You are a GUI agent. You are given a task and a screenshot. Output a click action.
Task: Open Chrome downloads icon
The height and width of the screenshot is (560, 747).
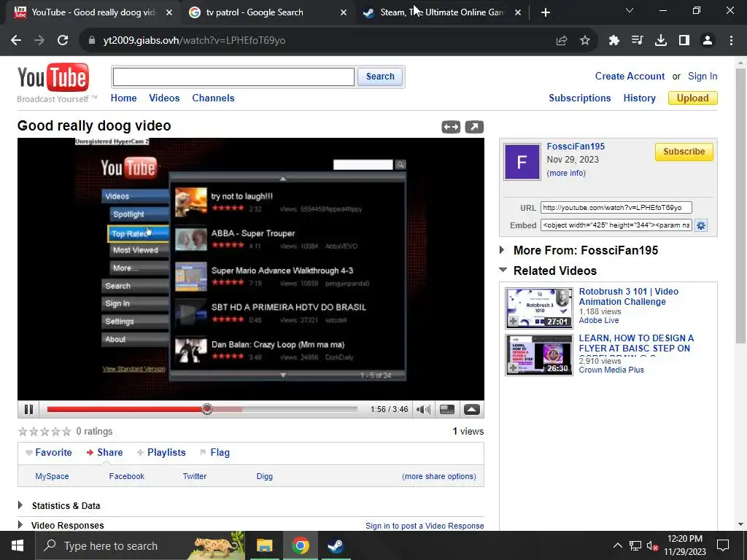coord(661,41)
